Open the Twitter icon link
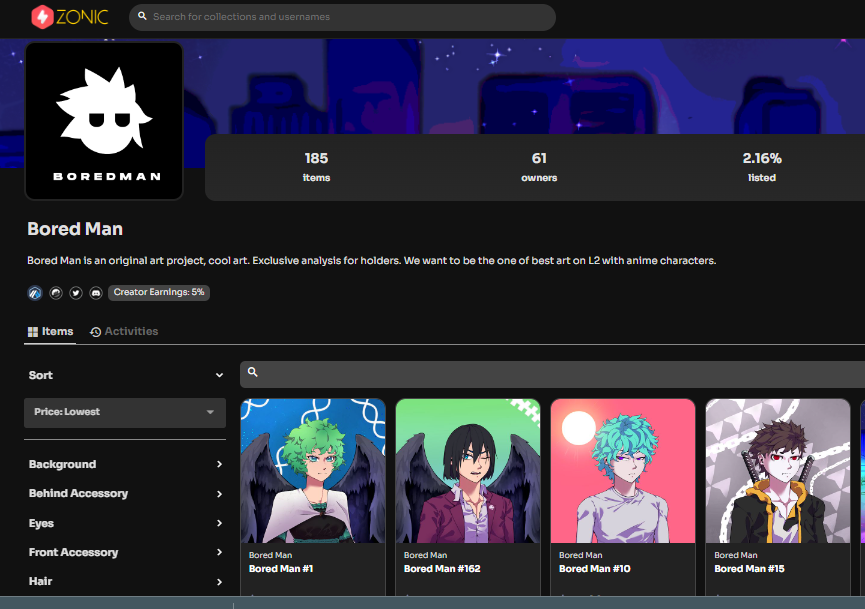This screenshot has width=865, height=609. [76, 293]
